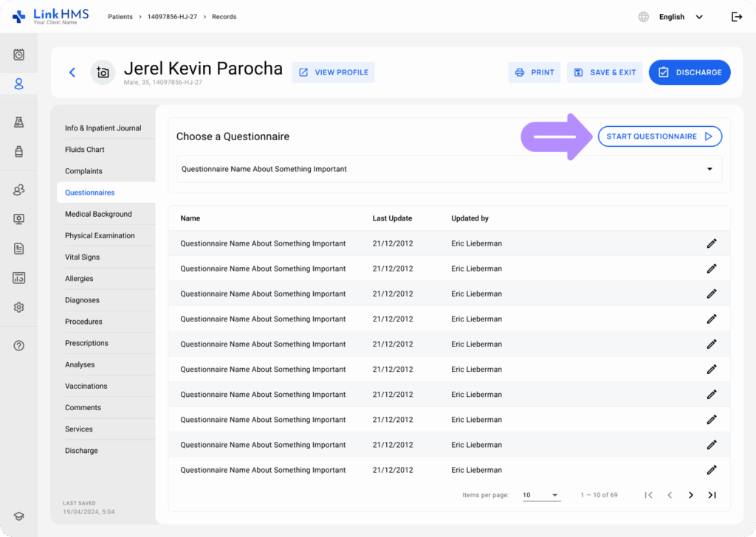
Task: Click the logout icon in top bar
Action: pos(736,17)
